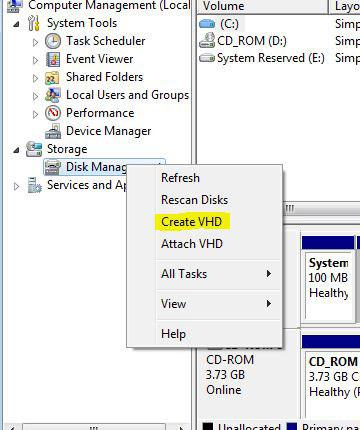Viewport: 360px width, 430px height.
Task: Click the System Tools wrench icon
Action: (34, 23)
